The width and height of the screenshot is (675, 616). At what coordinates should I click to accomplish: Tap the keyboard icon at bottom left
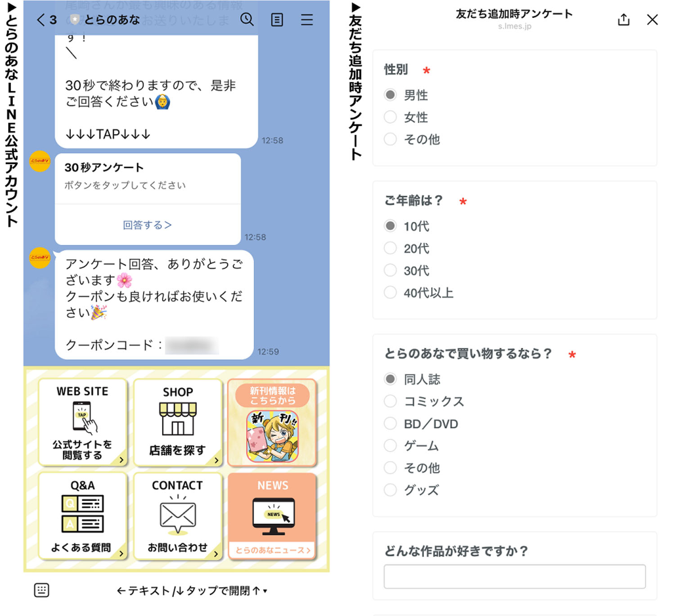tap(41, 589)
